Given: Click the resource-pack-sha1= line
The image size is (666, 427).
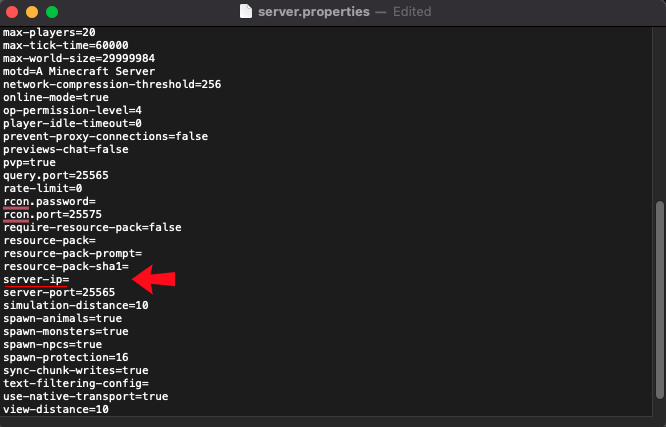Looking at the screenshot, I should [65, 266].
